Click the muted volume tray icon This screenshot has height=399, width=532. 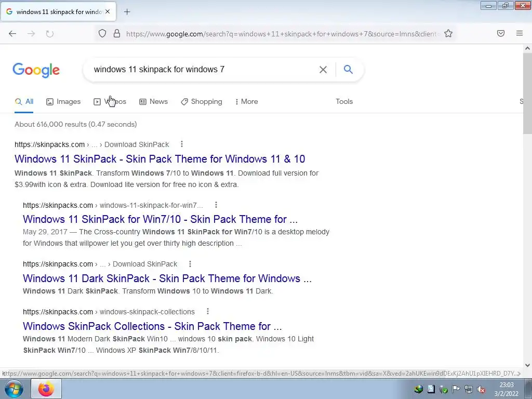tap(481, 390)
